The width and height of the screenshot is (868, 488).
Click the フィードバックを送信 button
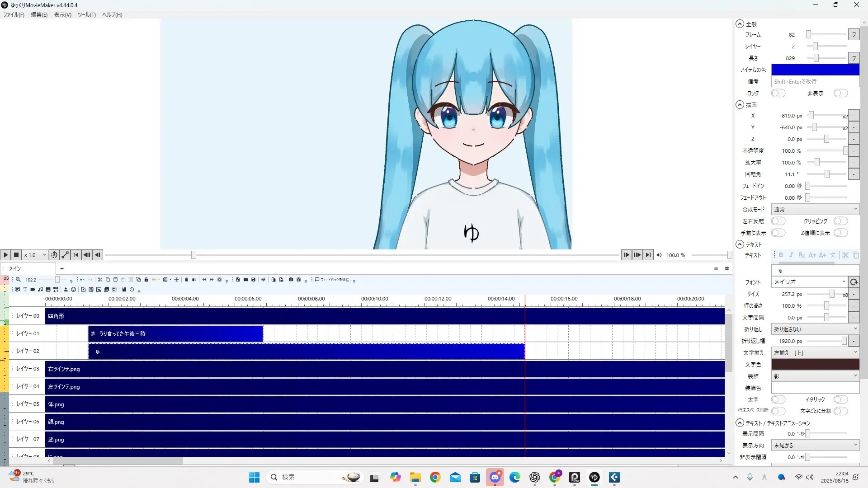tap(332, 280)
